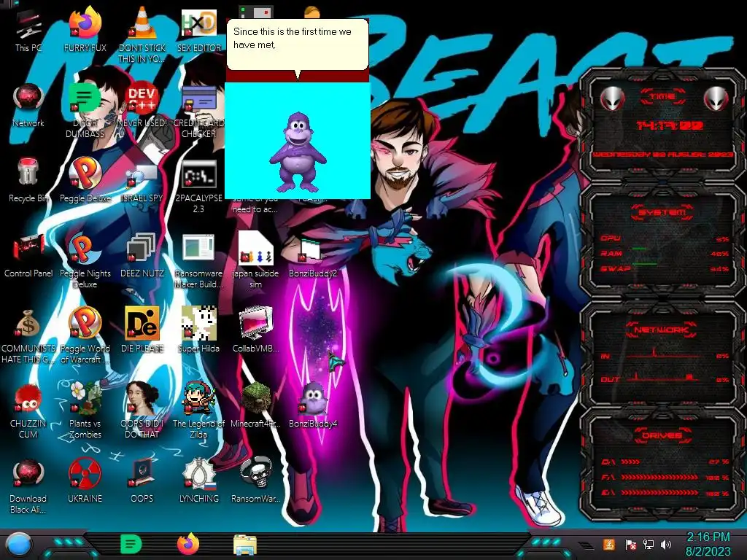Viewport: 747px width, 560px height.
Task: Launch Plants vs Zombies shortcut
Action: pyautogui.click(x=85, y=410)
